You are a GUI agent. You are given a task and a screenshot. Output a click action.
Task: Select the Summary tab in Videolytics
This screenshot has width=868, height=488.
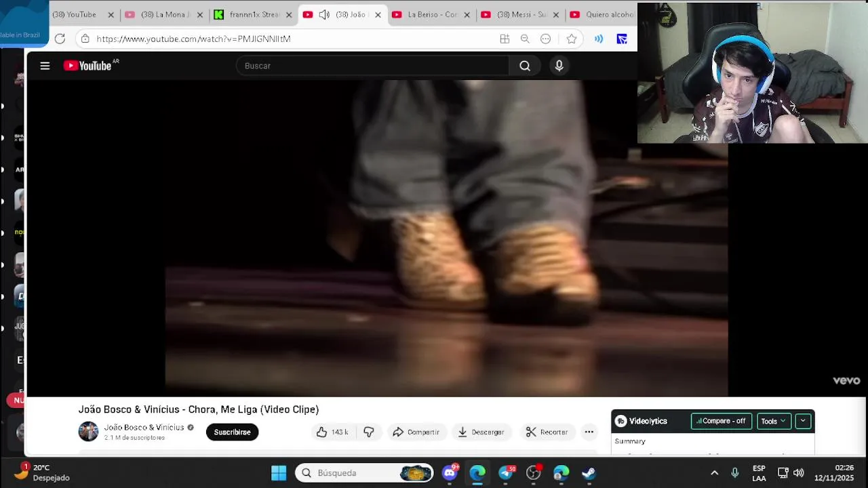(x=630, y=441)
